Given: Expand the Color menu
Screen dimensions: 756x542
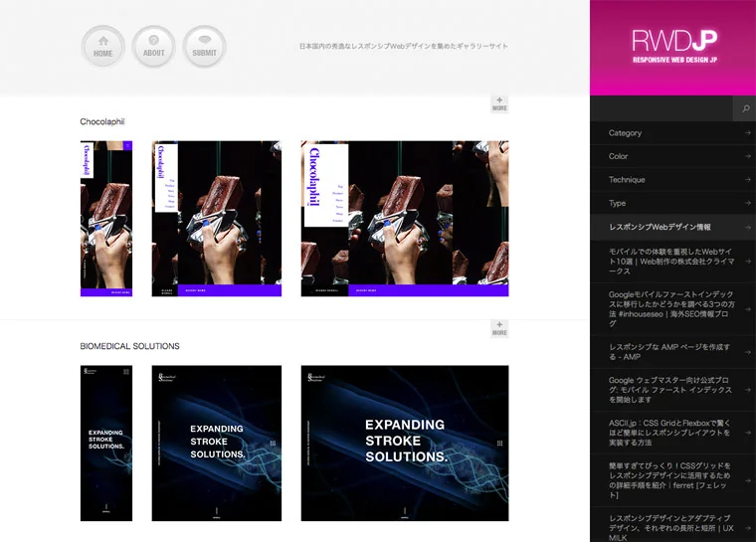Looking at the screenshot, I should [x=673, y=156].
